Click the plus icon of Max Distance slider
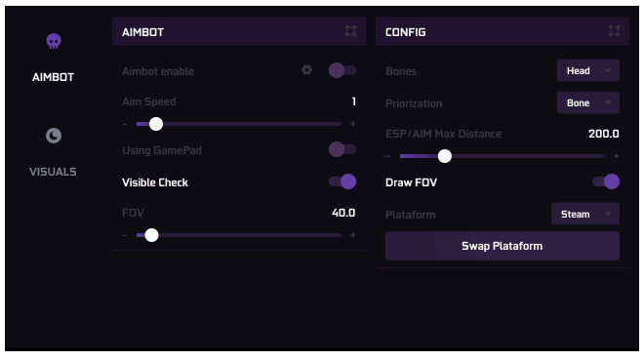 (x=616, y=156)
